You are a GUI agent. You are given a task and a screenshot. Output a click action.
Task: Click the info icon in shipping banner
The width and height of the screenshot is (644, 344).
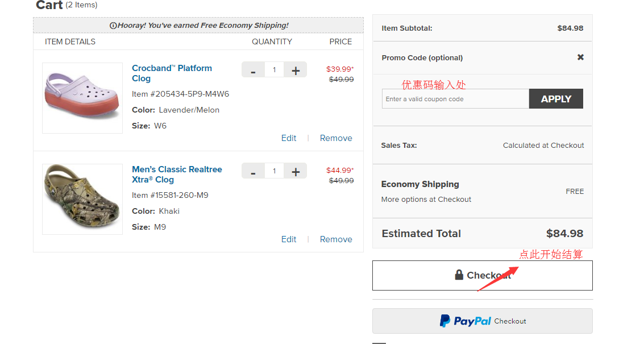[113, 26]
